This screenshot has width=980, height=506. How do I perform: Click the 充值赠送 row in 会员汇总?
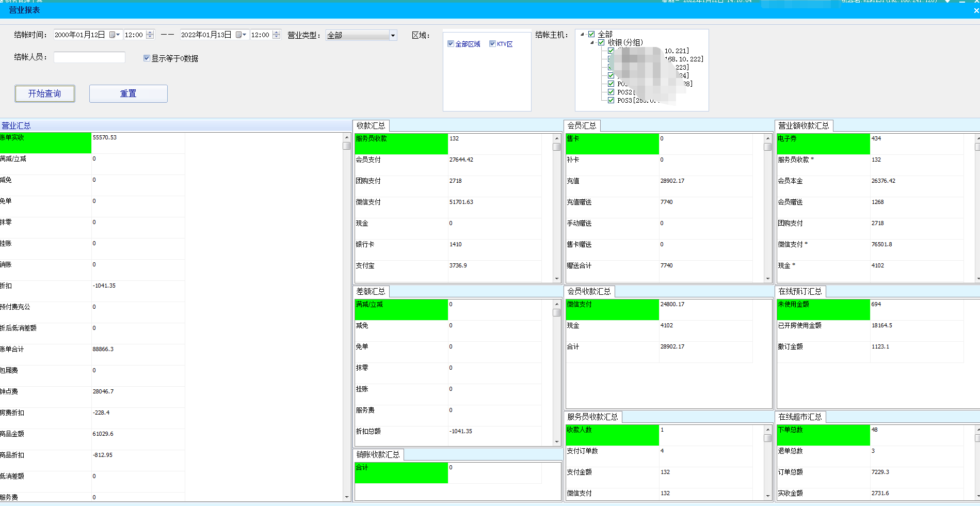[659, 208]
